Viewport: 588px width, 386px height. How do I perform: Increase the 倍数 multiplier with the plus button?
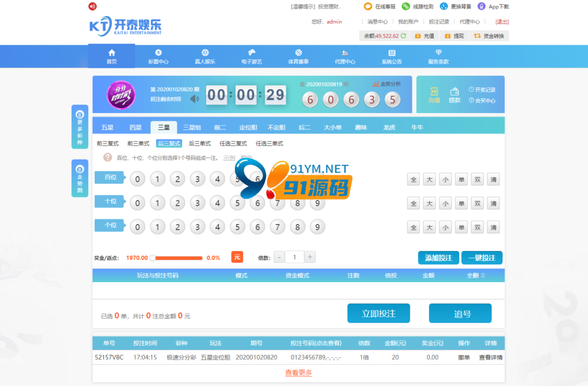click(310, 257)
